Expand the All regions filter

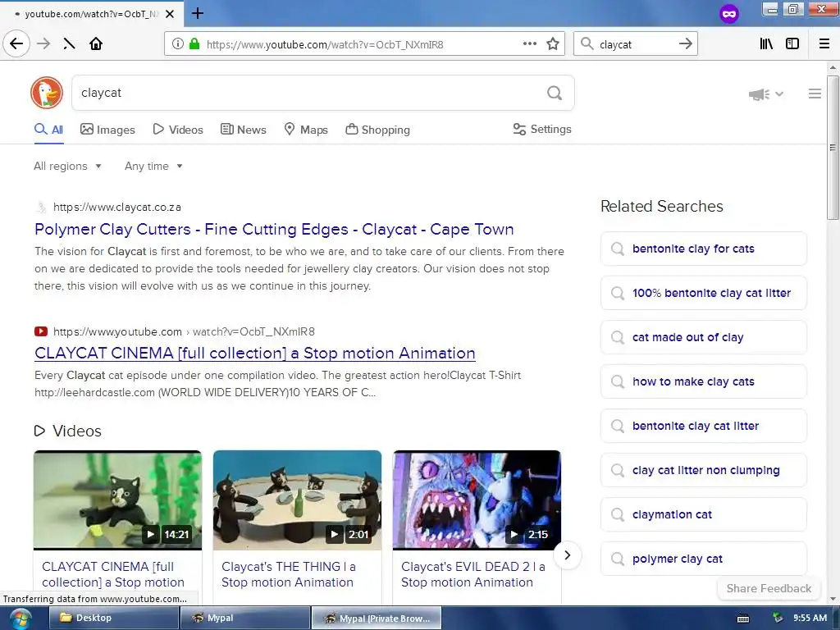point(67,166)
